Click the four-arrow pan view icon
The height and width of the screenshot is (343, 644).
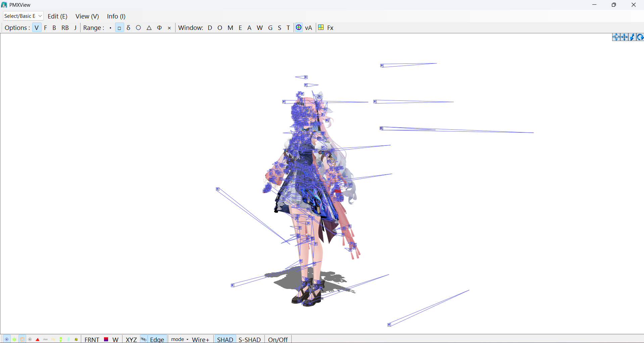[624, 37]
